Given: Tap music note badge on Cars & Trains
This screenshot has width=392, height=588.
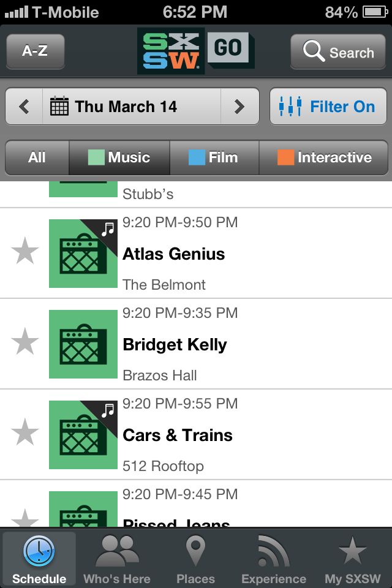Looking at the screenshot, I should 108,410.
